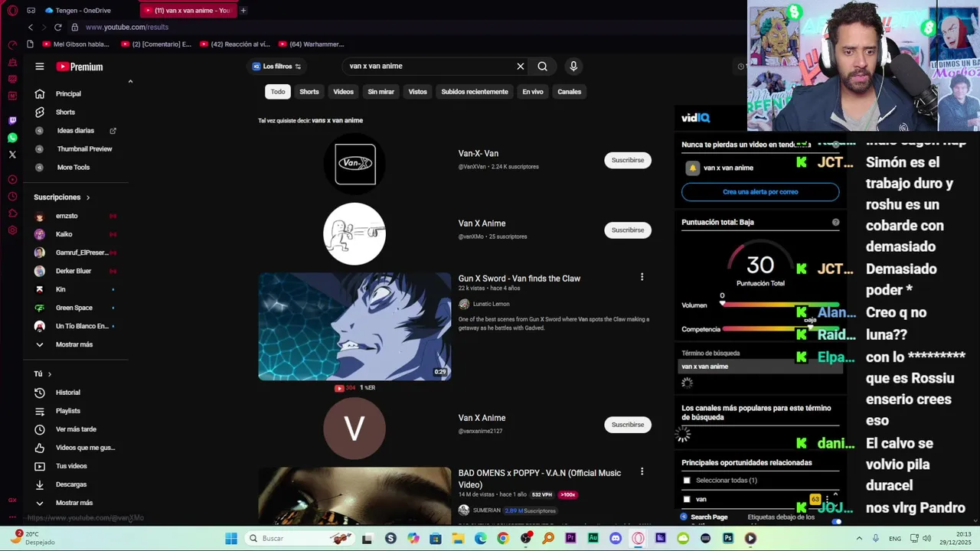Check the Seleccionar todas (1) checkbox
This screenshot has height=551, width=980.
[687, 481]
